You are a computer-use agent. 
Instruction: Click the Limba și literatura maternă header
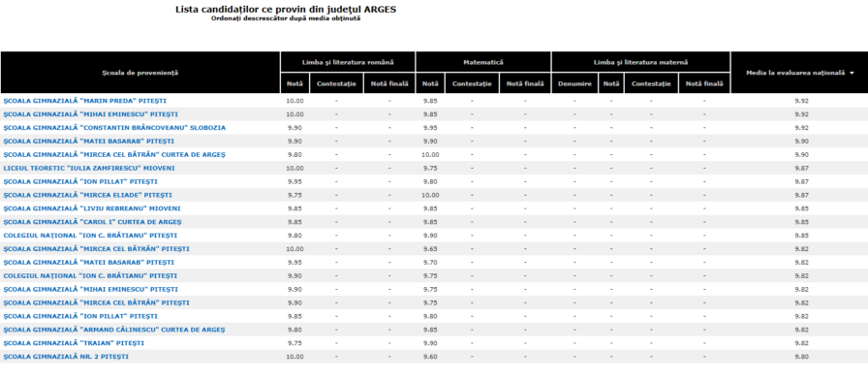tap(641, 62)
